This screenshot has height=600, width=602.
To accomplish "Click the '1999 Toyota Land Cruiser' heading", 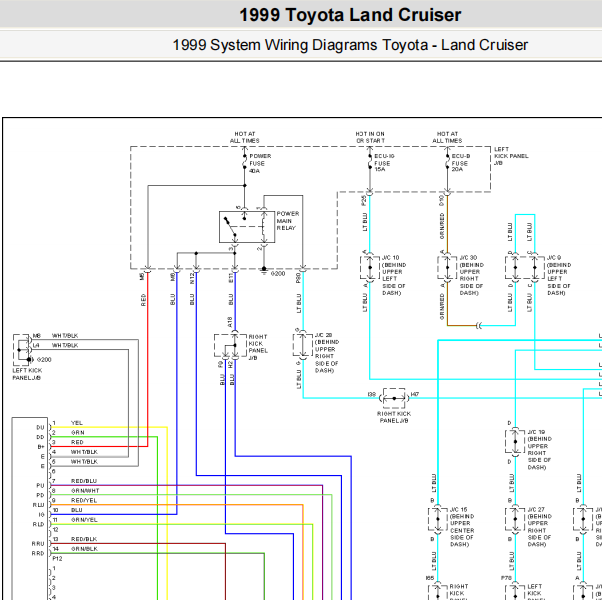I will [350, 15].
